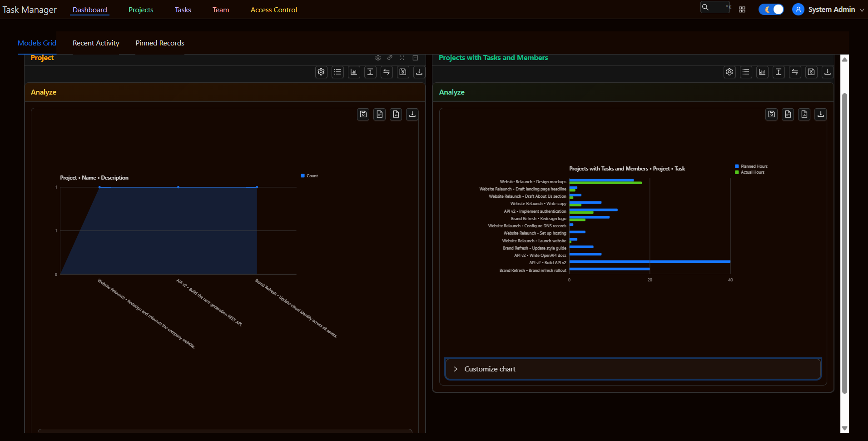Download the Project area chart image
This screenshot has height=441, width=868.
[412, 114]
